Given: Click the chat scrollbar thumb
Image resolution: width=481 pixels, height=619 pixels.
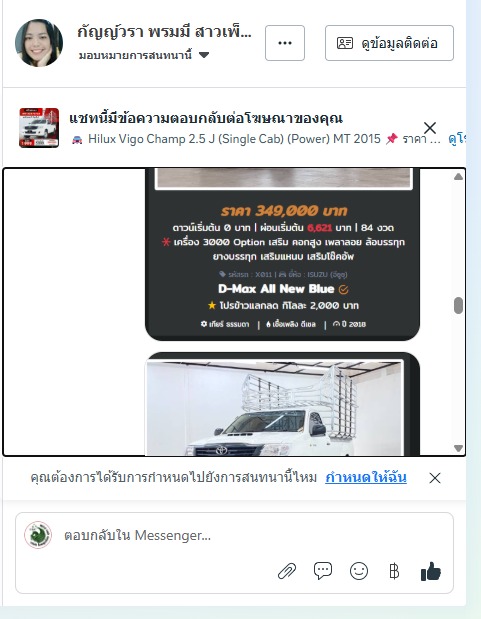Looking at the screenshot, I should pyautogui.click(x=458, y=306).
